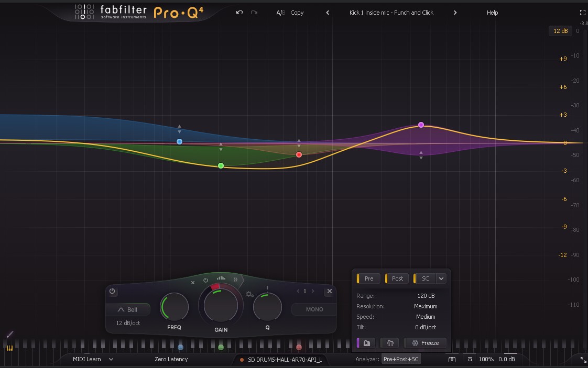Toggle the Pre analyzer button
Viewport: 588px width, 368px height.
(368, 278)
